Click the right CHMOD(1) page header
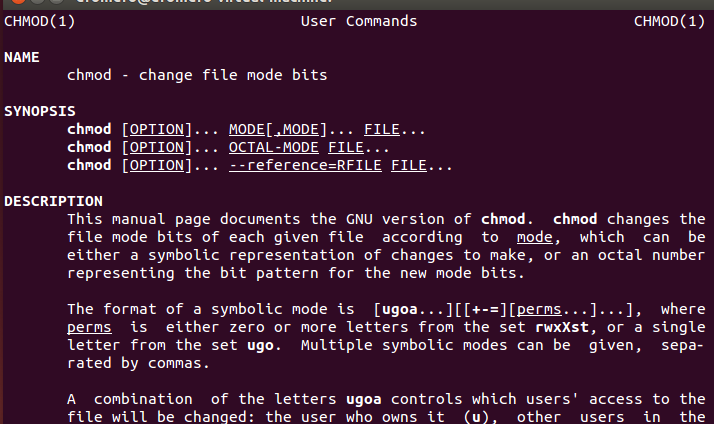The image size is (714, 424). coord(669,21)
